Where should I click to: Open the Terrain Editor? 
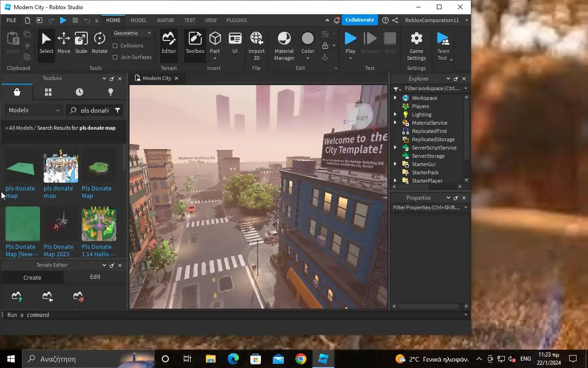[x=169, y=43]
